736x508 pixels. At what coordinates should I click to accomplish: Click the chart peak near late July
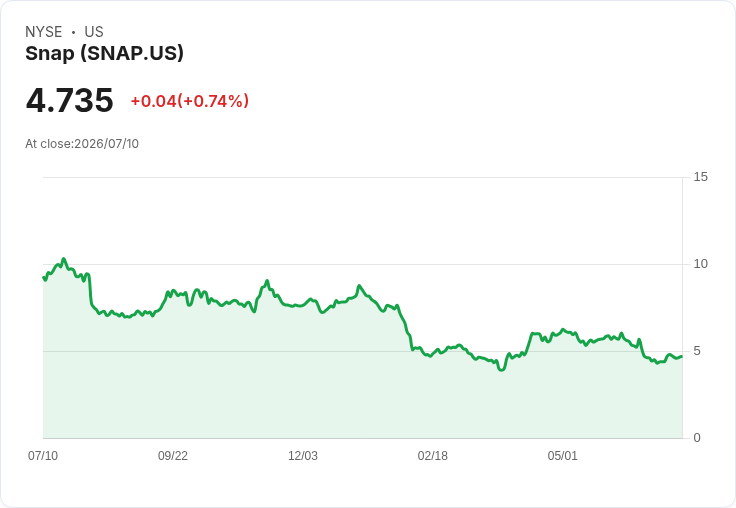[64, 259]
